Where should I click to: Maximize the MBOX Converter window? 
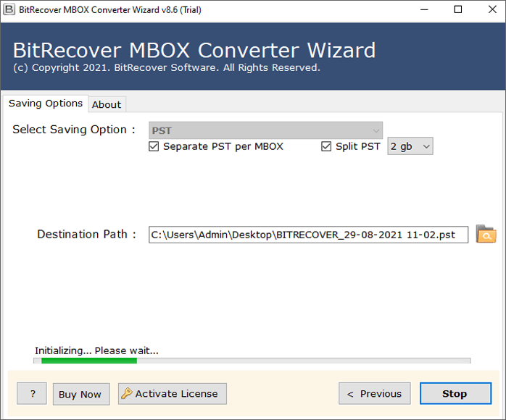(458, 9)
